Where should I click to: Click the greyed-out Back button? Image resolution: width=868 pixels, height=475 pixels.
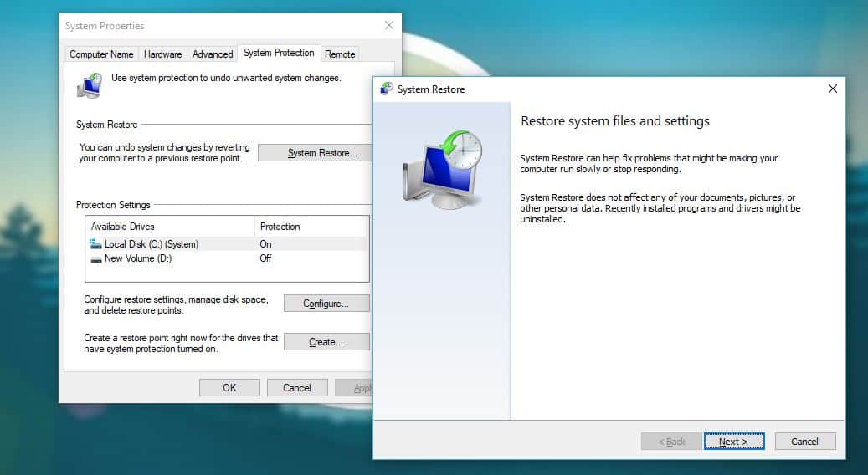click(671, 442)
